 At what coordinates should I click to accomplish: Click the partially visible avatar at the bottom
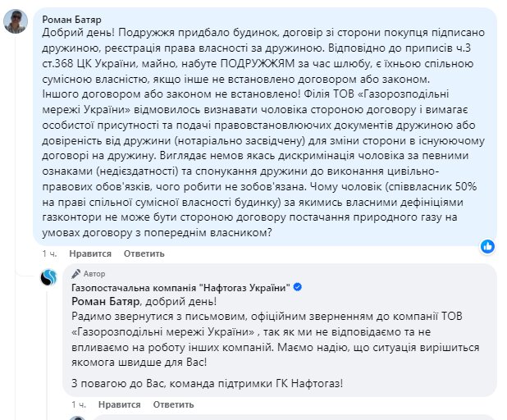coord(76,418)
